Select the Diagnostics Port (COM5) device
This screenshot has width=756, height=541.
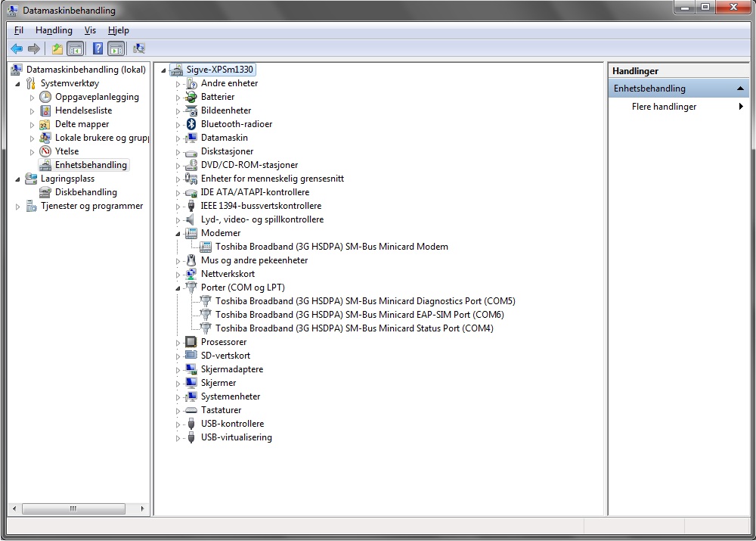point(365,301)
